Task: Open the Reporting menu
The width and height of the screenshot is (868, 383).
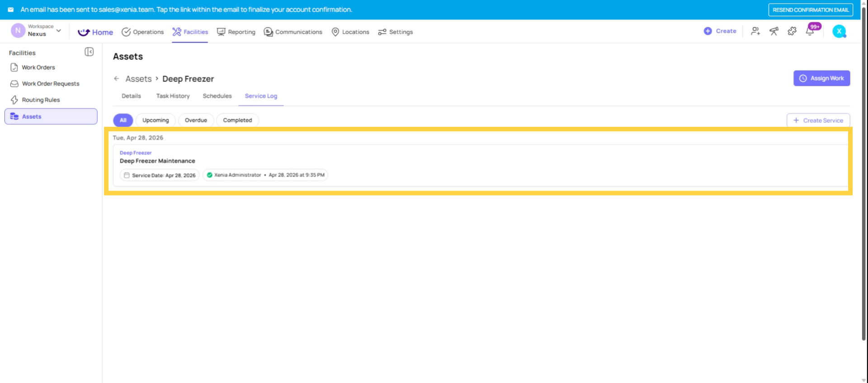Action: click(236, 32)
